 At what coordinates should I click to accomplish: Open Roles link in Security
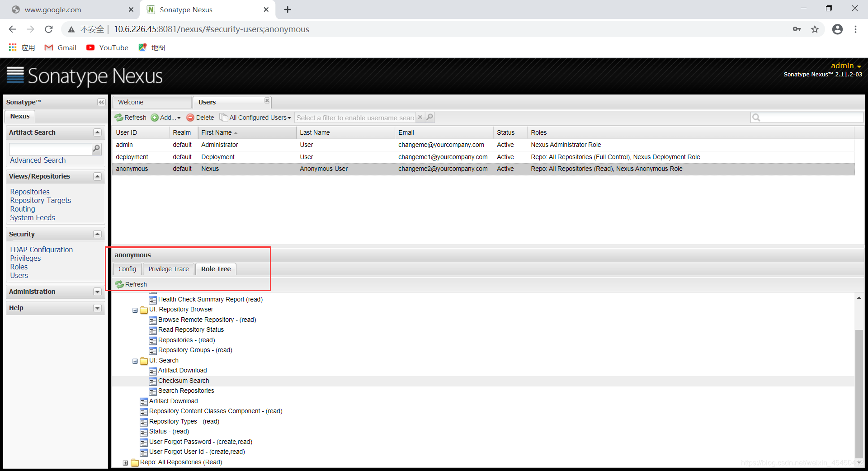tap(19, 267)
